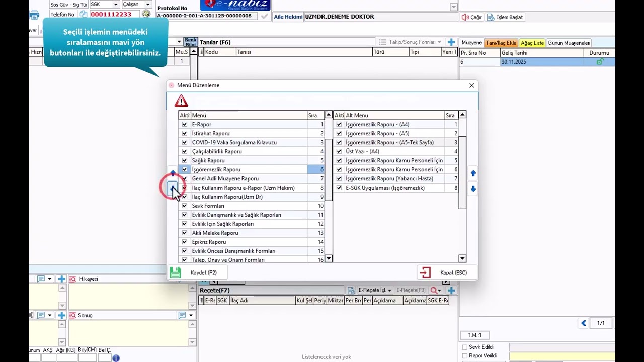Select Epikriz Raporu row
The width and height of the screenshot is (644, 362).
[252, 242]
